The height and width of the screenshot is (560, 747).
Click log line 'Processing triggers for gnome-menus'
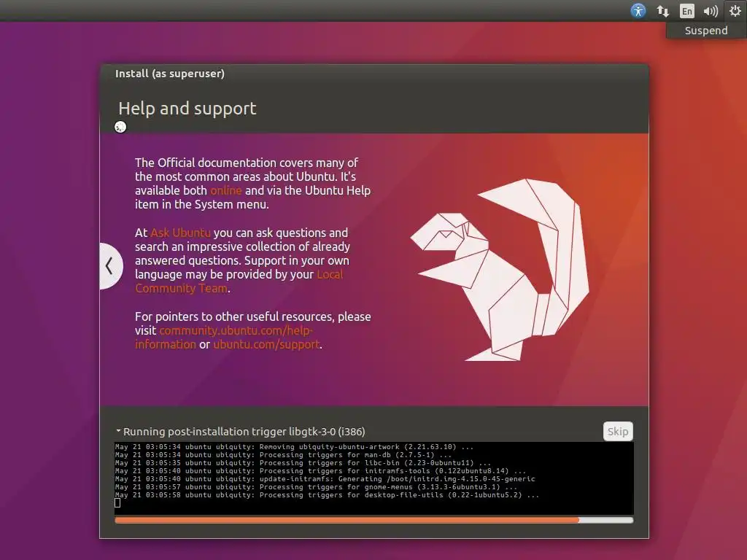click(x=317, y=487)
